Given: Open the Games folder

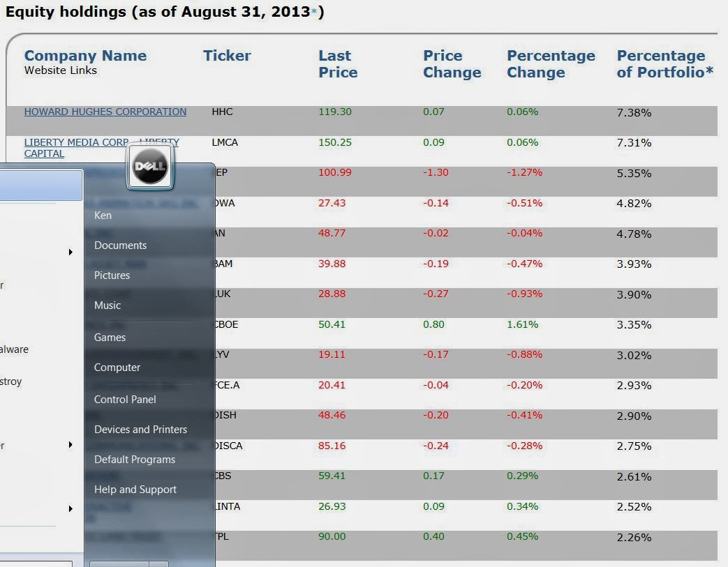Looking at the screenshot, I should pos(110,338).
